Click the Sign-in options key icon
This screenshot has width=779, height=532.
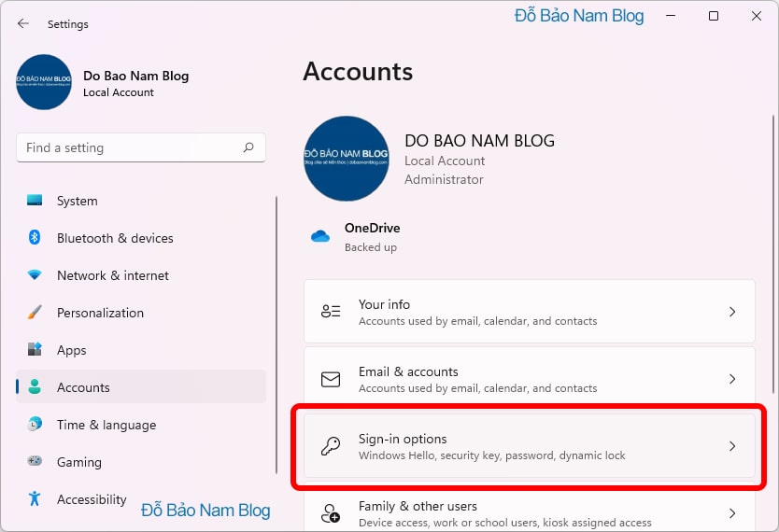(331, 445)
